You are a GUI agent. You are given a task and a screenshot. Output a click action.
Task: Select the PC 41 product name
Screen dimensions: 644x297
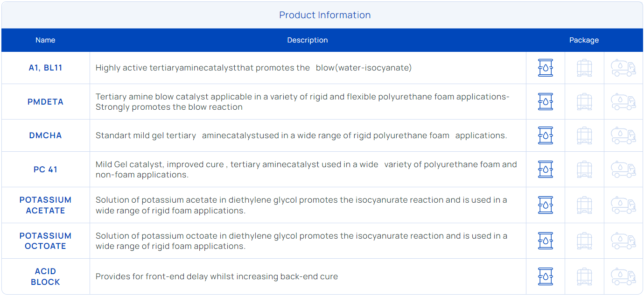[45, 170]
